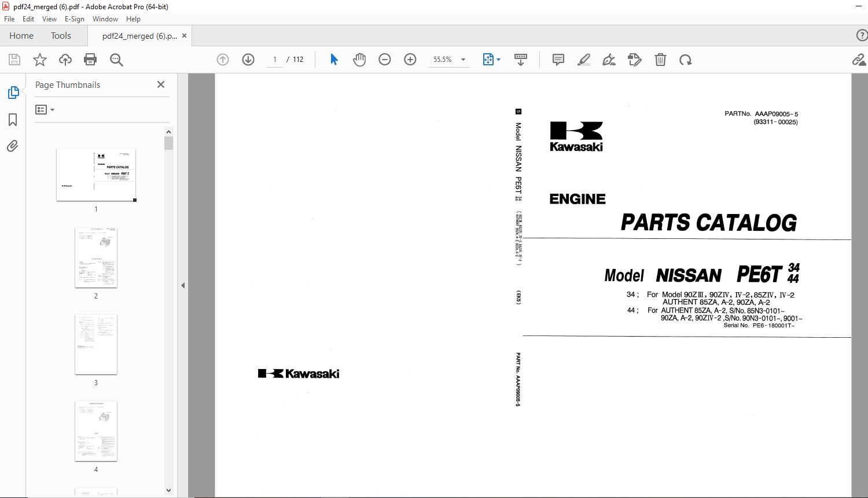This screenshot has height=498, width=868.
Task: Collapse the navigation pane arrow
Action: tap(183, 285)
